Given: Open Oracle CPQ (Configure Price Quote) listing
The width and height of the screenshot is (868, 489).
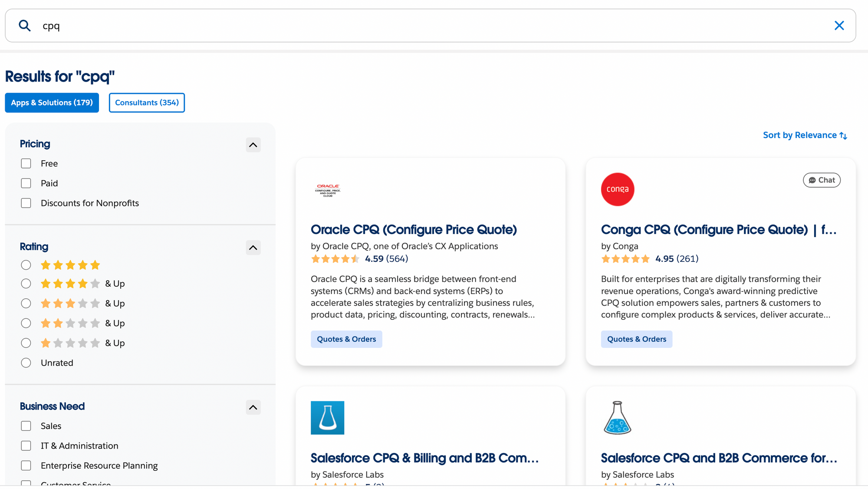Looking at the screenshot, I should tap(414, 230).
